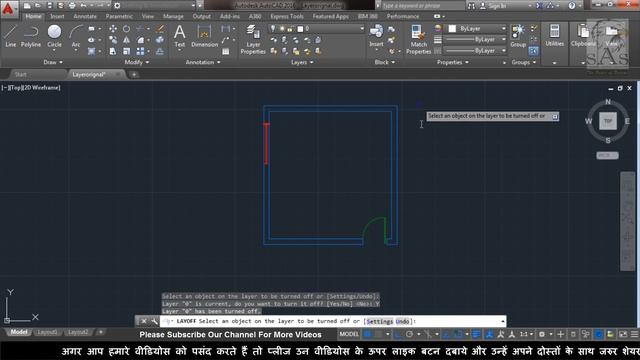Open the Start file tab
This screenshot has width=640, height=360.
(20, 74)
